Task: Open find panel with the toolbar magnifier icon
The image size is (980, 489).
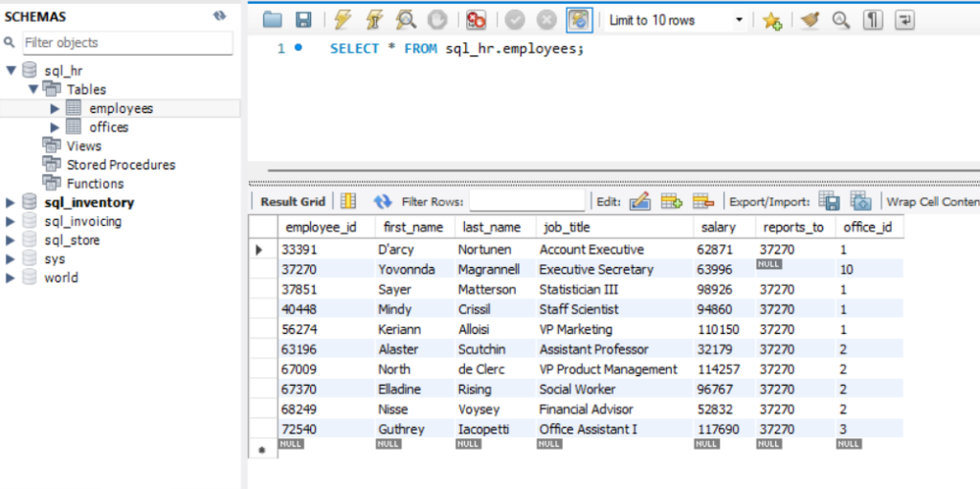Action: click(841, 20)
